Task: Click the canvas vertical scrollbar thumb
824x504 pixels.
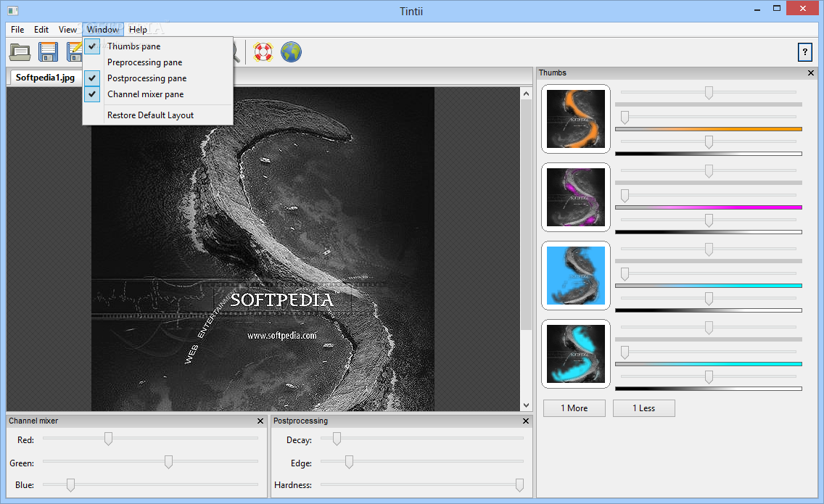Action: tap(526, 215)
